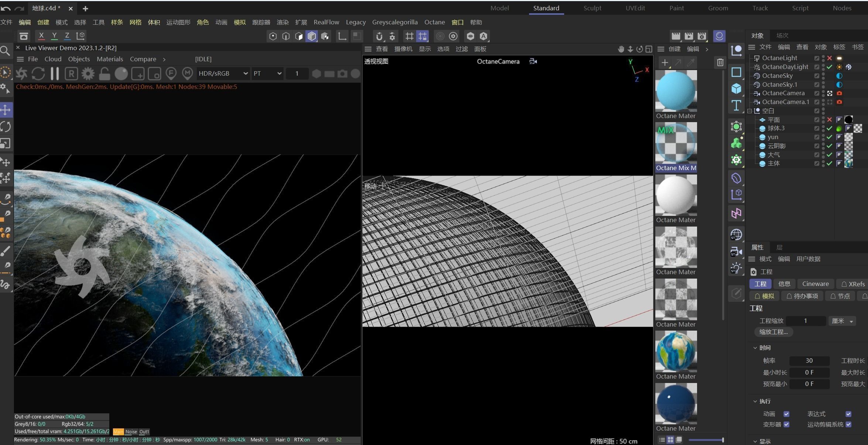Click the rectangle spline icon

coord(736,72)
